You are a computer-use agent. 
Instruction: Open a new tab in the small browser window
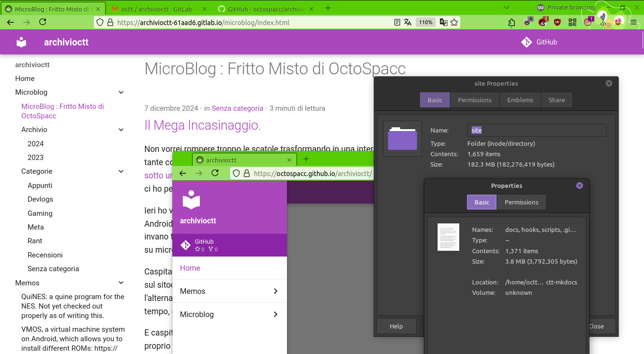pos(306,159)
